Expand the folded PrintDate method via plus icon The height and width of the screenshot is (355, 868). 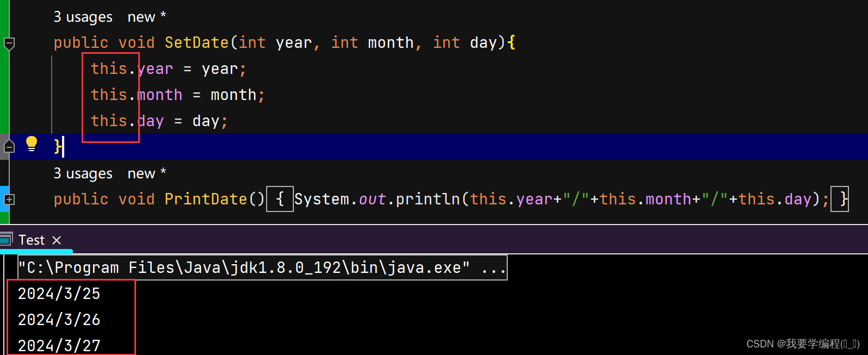click(x=9, y=200)
